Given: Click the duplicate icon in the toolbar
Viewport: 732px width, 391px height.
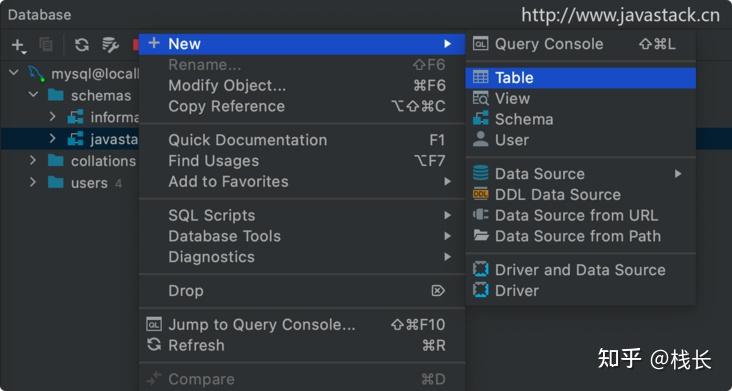Looking at the screenshot, I should click(46, 45).
